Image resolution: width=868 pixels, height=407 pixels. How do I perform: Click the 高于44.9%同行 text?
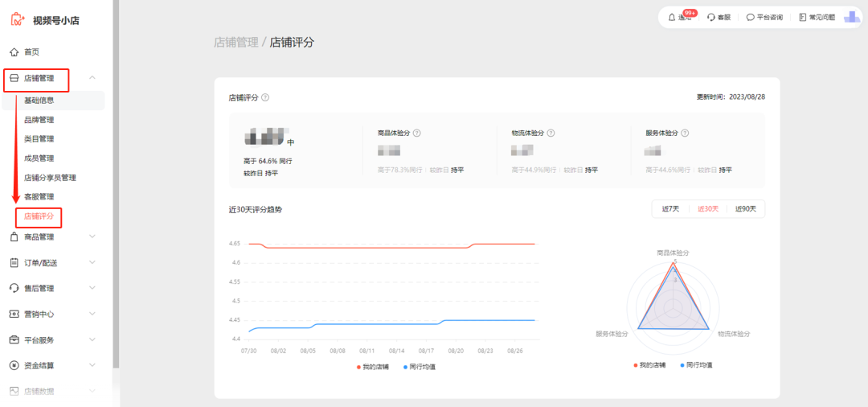click(534, 170)
